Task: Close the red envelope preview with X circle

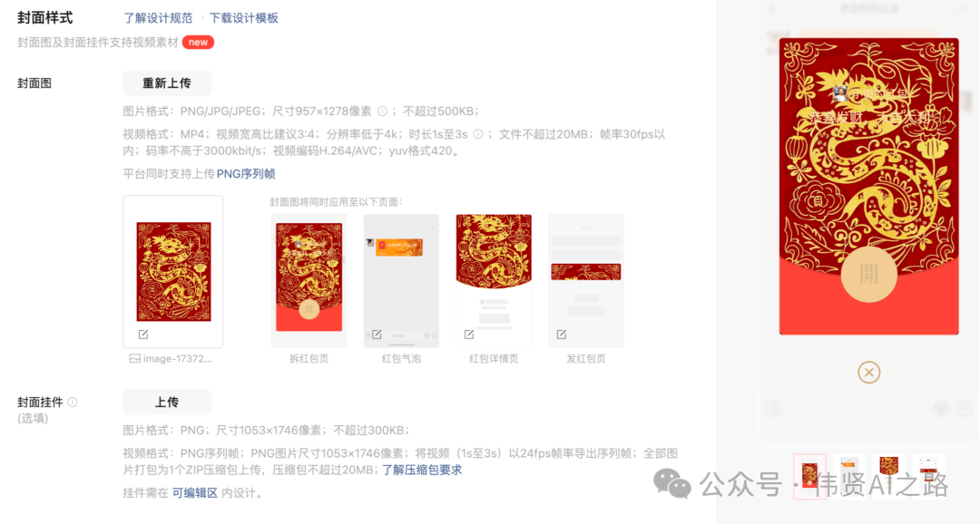Action: tap(868, 373)
